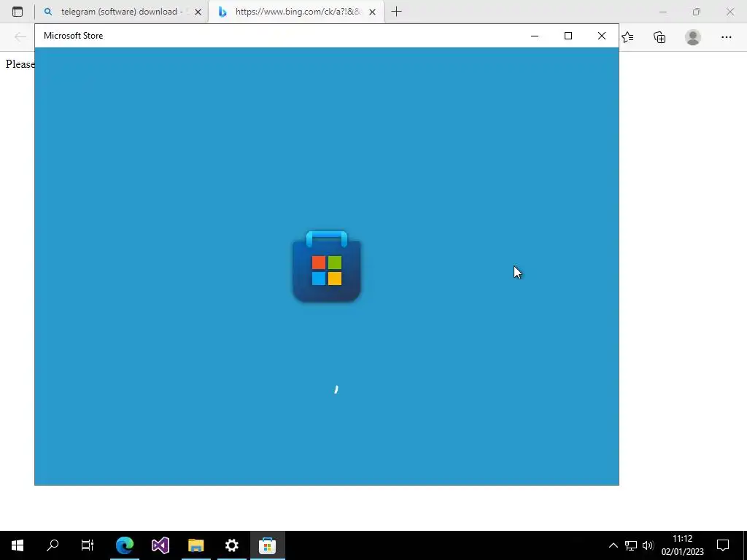Minimize the Microsoft Store window
The width and height of the screenshot is (747, 560).
535,36
